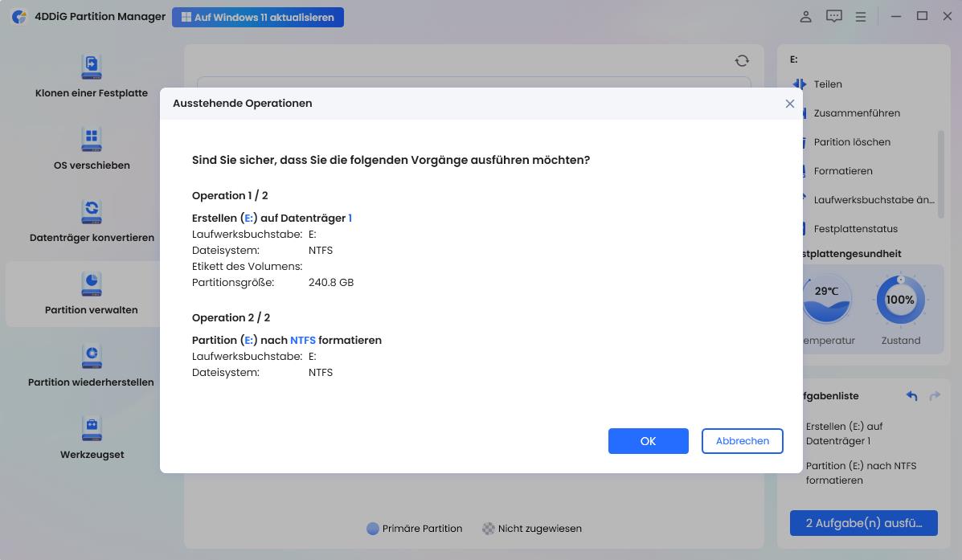The image size is (962, 560).
Task: Click the 100% Zustand health gauge
Action: pos(900,298)
